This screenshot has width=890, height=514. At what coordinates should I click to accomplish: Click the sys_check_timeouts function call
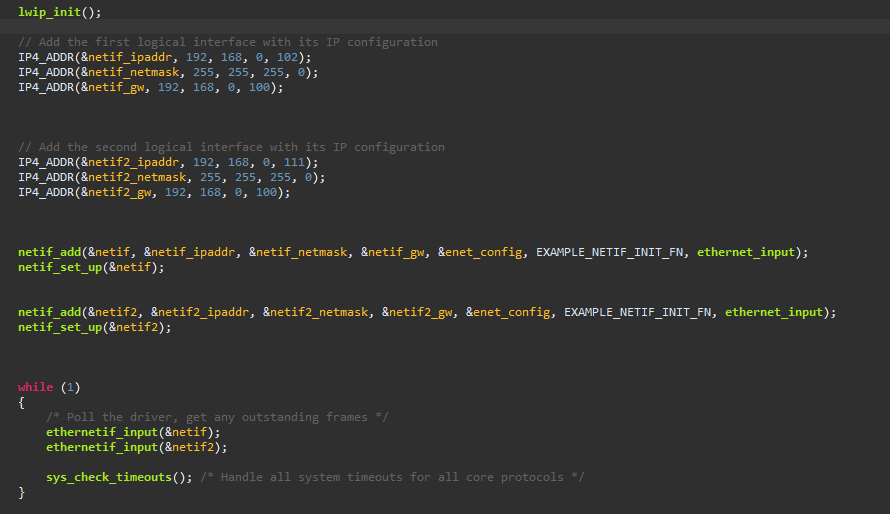[x=108, y=477]
